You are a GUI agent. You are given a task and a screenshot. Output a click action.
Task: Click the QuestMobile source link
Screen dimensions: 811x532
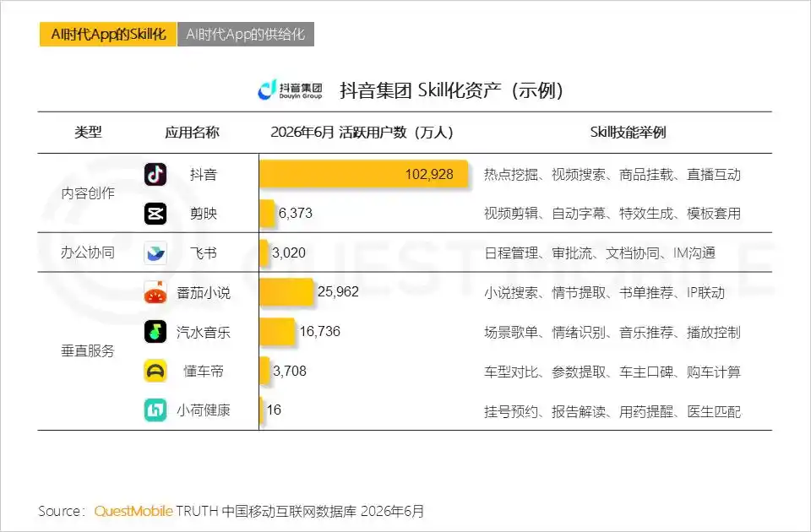pos(133,512)
